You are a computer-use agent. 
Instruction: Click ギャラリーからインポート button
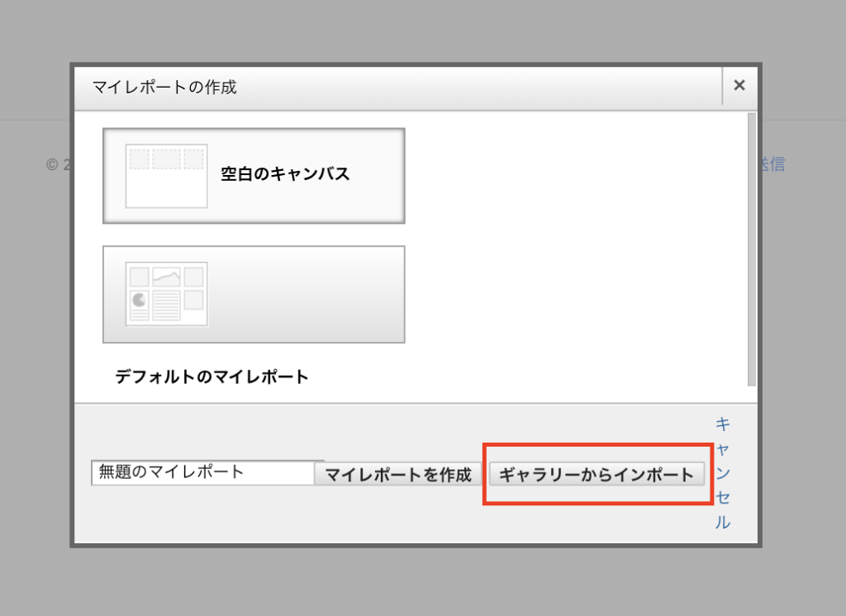click(596, 475)
